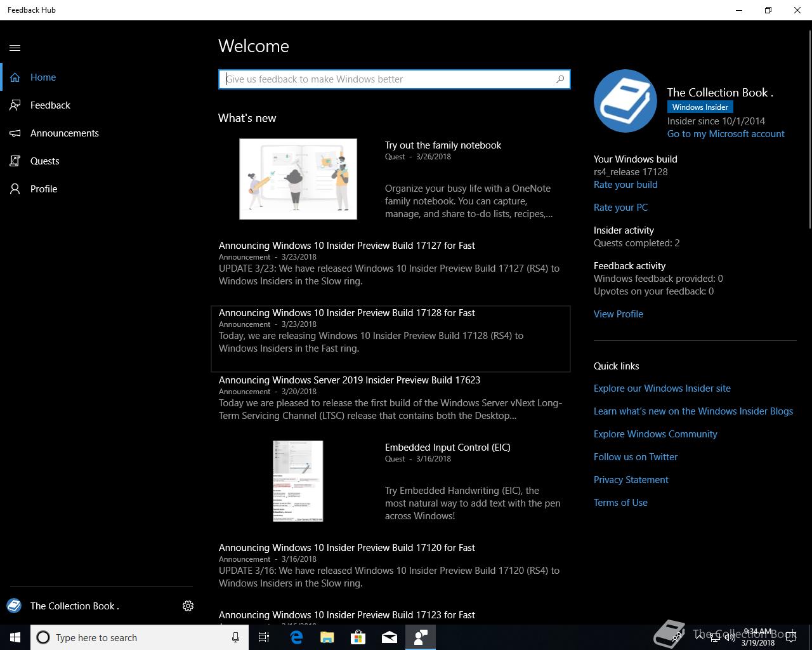
Task: Select Home label in navigation pane
Action: pos(43,77)
